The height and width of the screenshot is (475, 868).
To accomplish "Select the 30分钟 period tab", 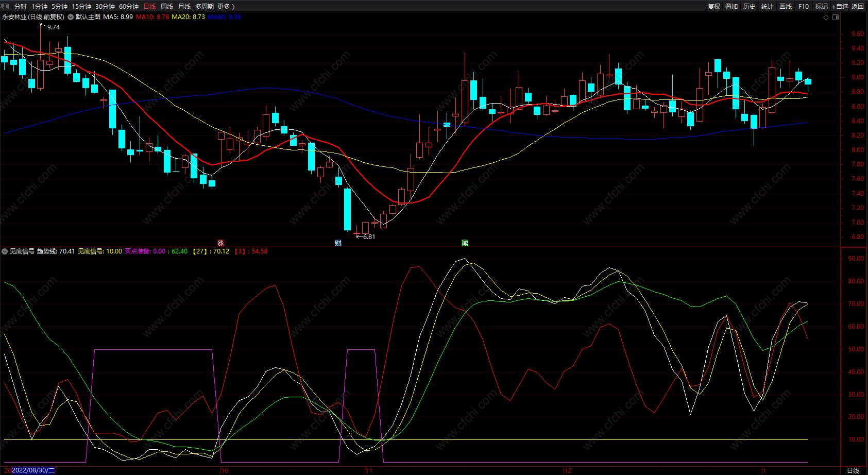I will 105,7.
